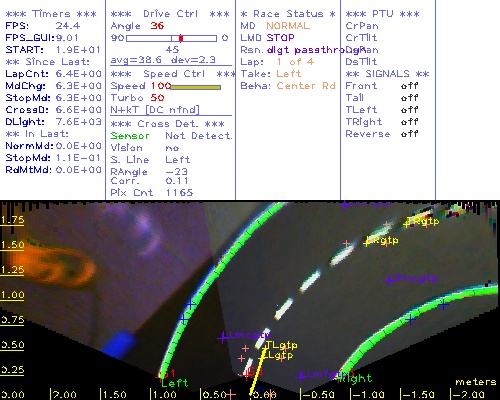Viewport: 500px width, 400px height.
Task: Select the upper TRgtp marker near top right
Action: pyautogui.click(x=423, y=221)
